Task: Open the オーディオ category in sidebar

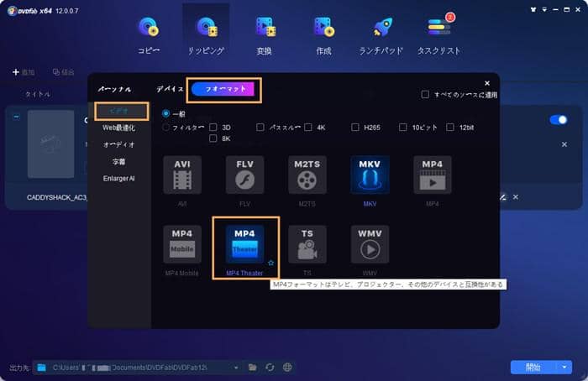Action: coord(118,144)
